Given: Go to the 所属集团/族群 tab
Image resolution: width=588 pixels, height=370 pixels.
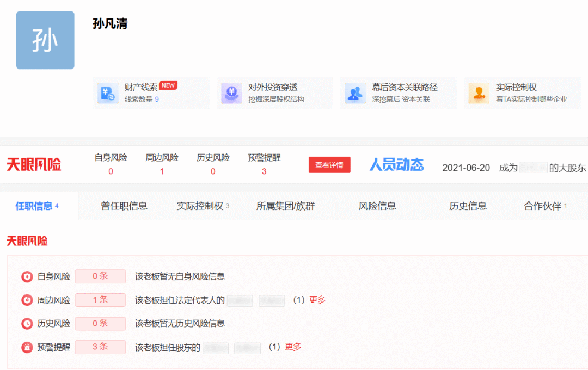Looking at the screenshot, I should (x=285, y=206).
